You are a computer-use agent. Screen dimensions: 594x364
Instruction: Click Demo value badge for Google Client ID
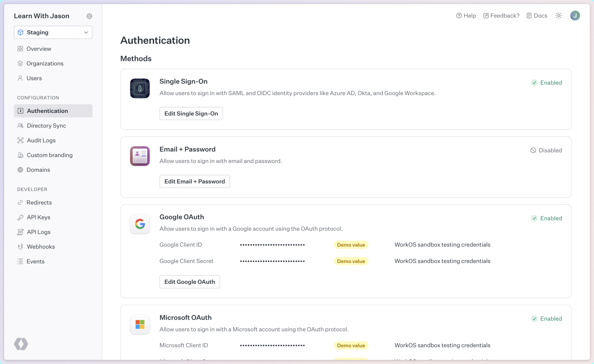tap(351, 245)
